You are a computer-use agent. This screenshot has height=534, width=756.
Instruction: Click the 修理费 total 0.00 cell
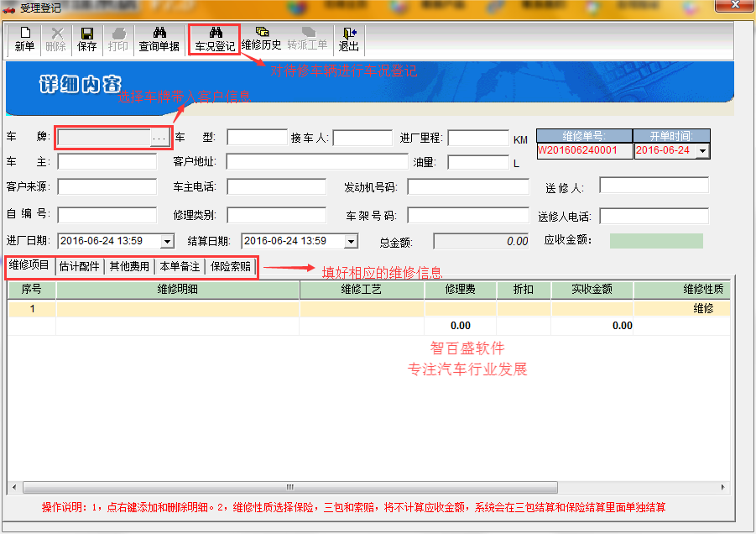[461, 326]
